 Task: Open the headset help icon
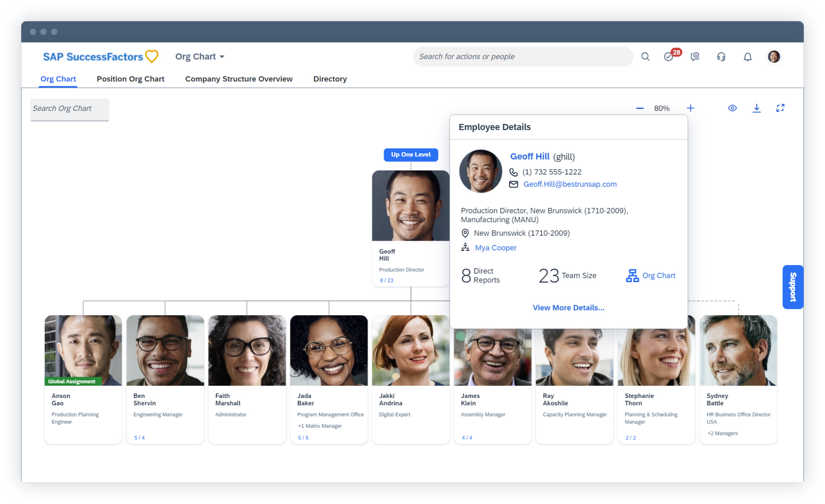(x=721, y=56)
